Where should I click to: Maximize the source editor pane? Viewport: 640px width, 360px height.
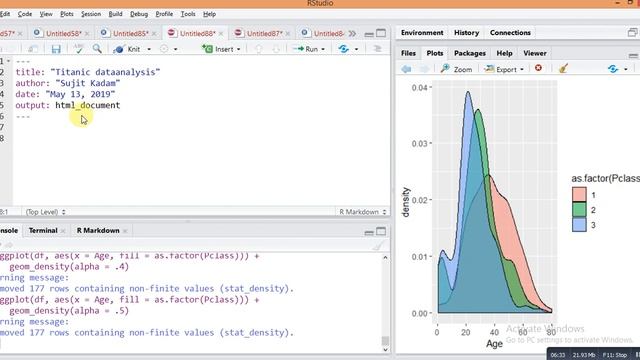point(381,33)
